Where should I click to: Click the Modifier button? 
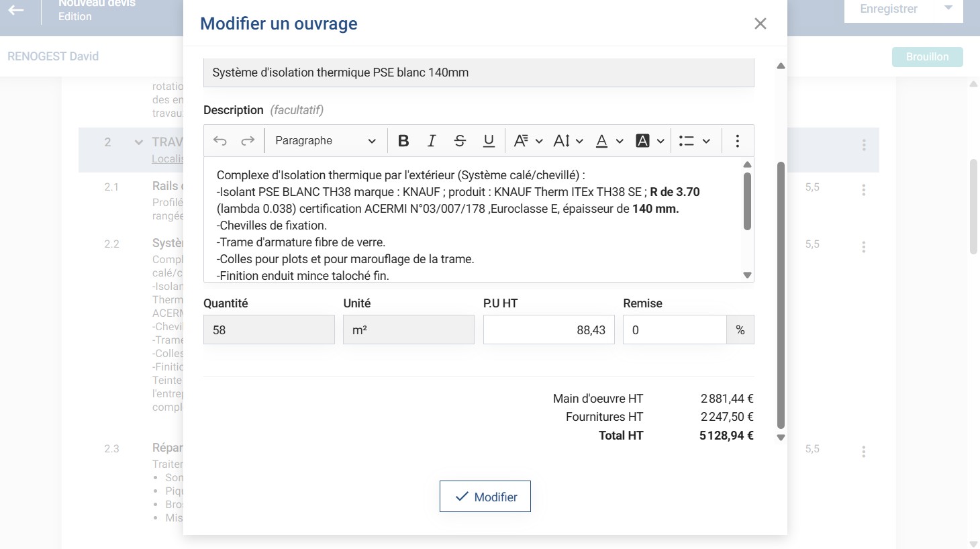(x=485, y=497)
